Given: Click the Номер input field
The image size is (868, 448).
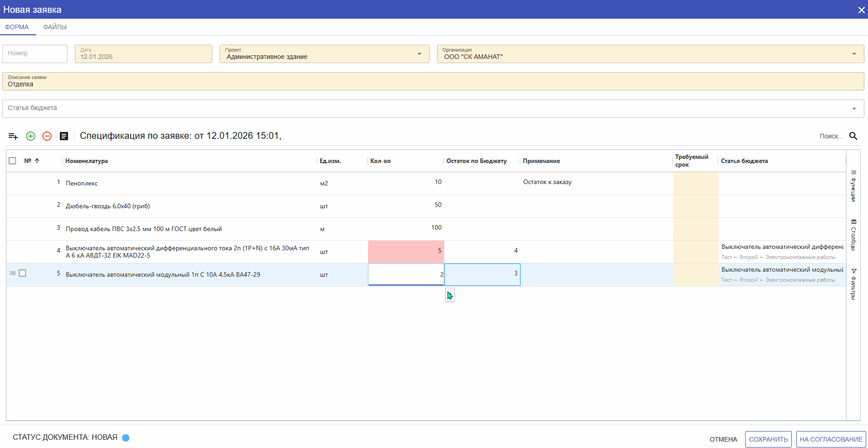Looking at the screenshot, I should pos(35,53).
